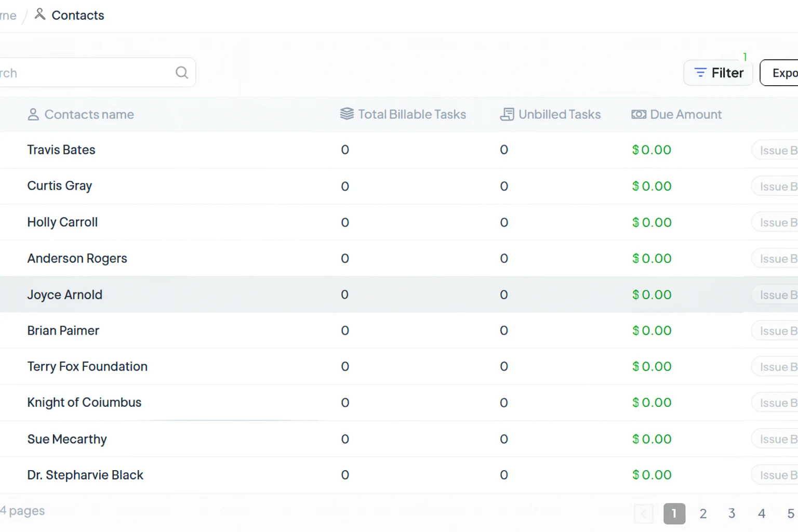
Task: Select current page 1 in pagination
Action: coord(674,514)
